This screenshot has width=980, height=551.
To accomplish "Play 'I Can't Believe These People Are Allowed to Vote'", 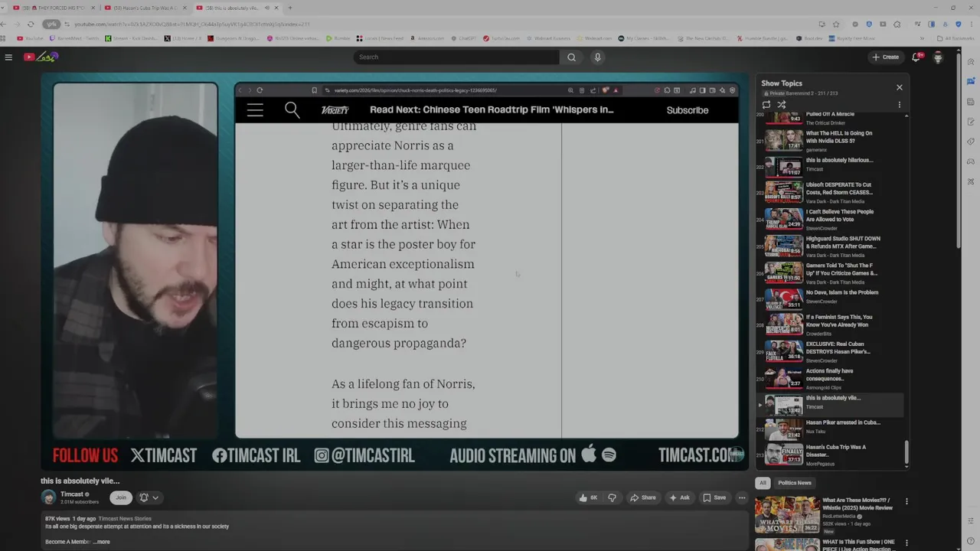I will (830, 218).
